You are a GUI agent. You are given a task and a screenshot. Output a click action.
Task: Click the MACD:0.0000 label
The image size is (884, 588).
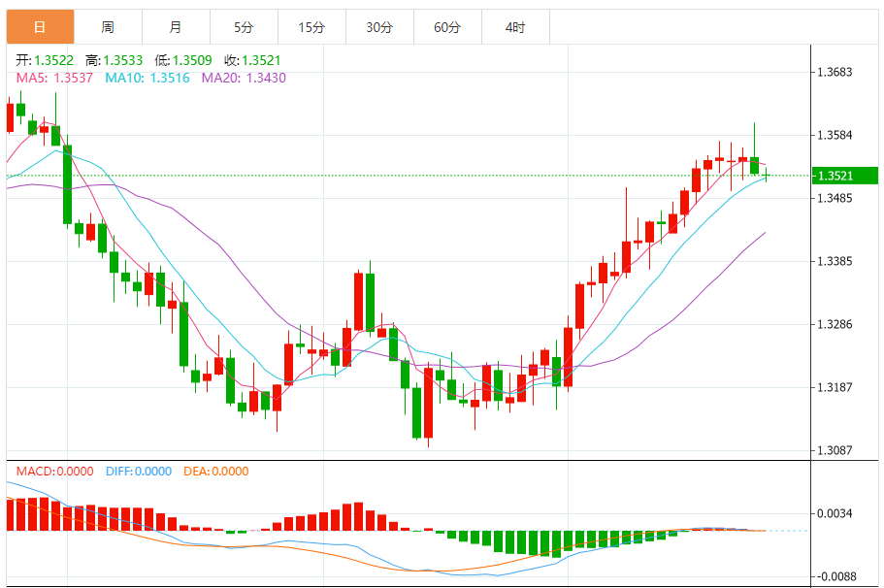coord(54,472)
